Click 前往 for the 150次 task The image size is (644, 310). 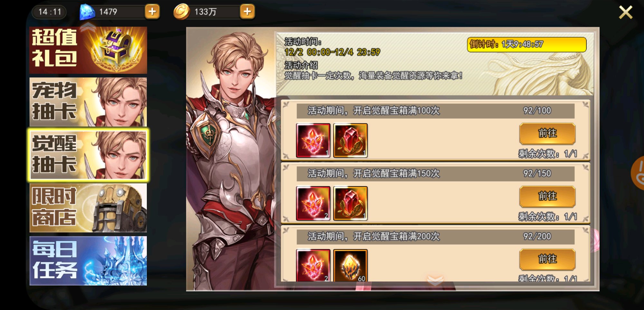coord(547,196)
